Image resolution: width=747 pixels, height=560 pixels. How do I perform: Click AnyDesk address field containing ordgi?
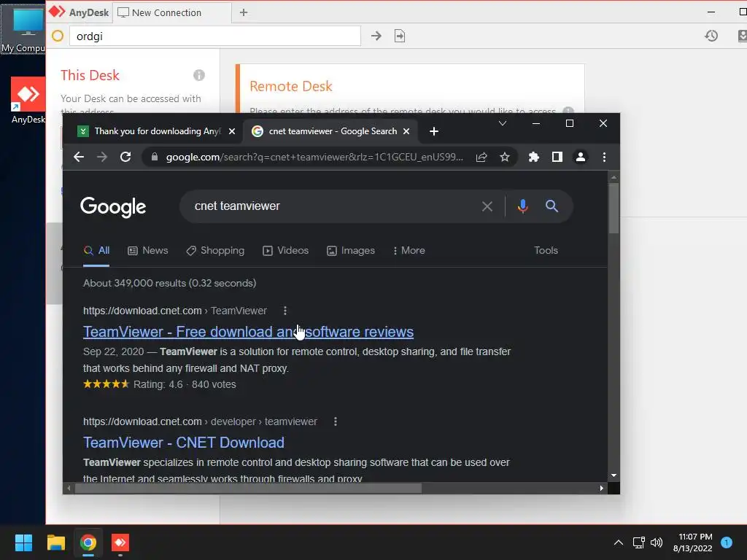[215, 36]
